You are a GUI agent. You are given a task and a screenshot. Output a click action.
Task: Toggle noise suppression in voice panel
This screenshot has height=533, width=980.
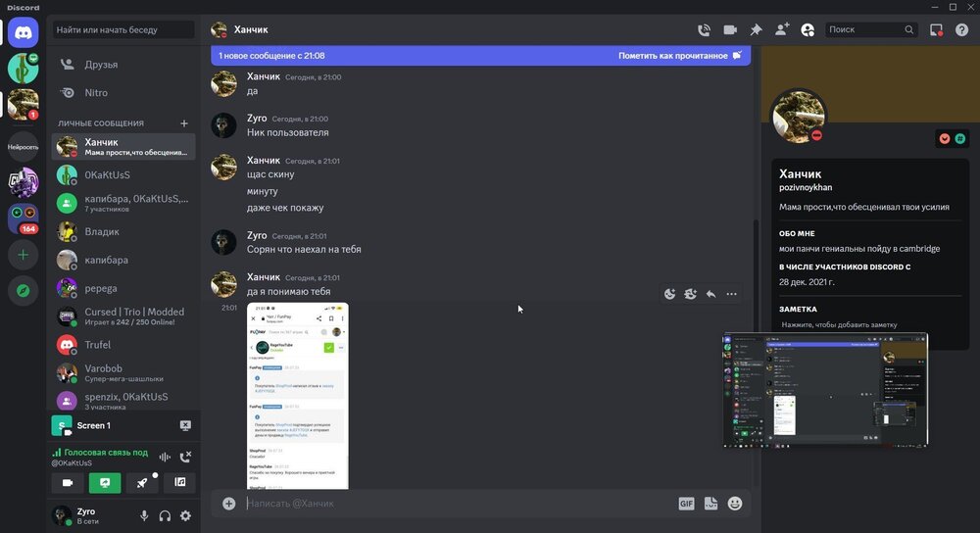165,457
